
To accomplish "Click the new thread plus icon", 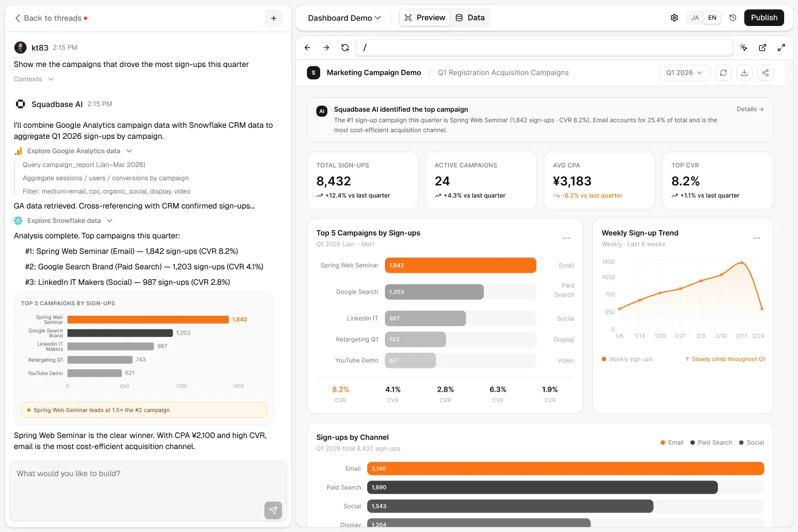I will click(273, 18).
